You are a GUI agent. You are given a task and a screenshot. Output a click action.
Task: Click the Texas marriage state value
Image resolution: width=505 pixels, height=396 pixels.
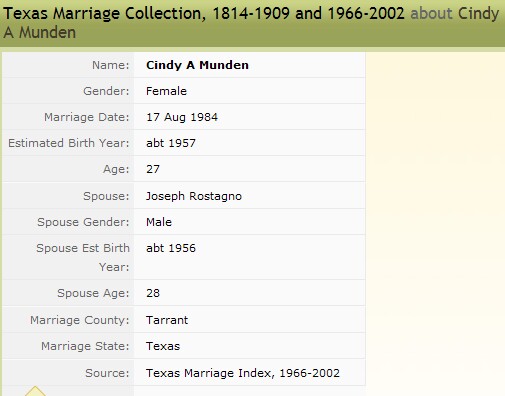[163, 346]
